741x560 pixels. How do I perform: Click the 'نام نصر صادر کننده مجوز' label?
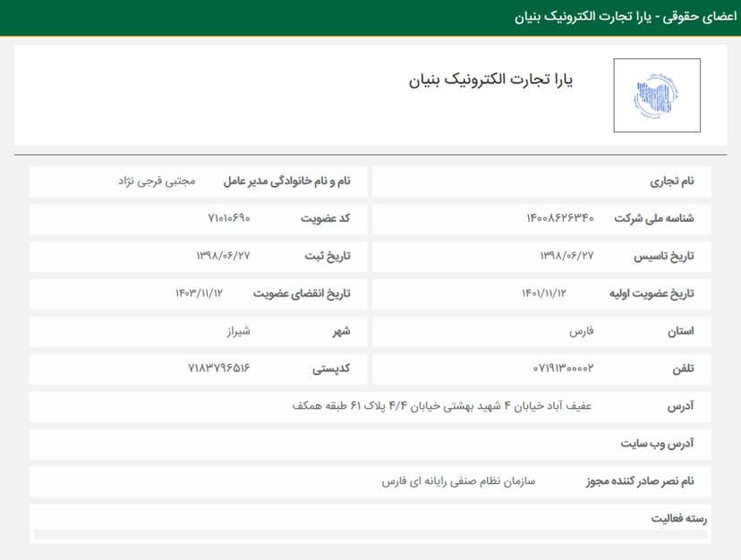(641, 480)
